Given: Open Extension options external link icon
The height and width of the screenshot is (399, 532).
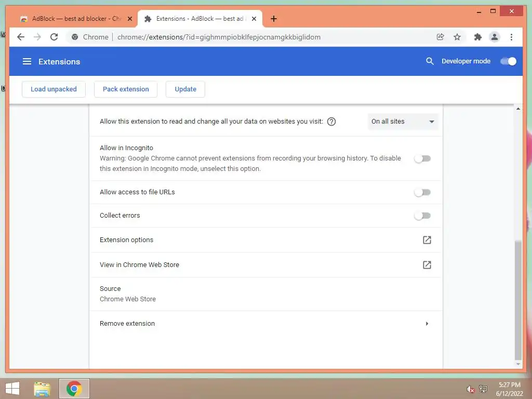Looking at the screenshot, I should pyautogui.click(x=427, y=240).
